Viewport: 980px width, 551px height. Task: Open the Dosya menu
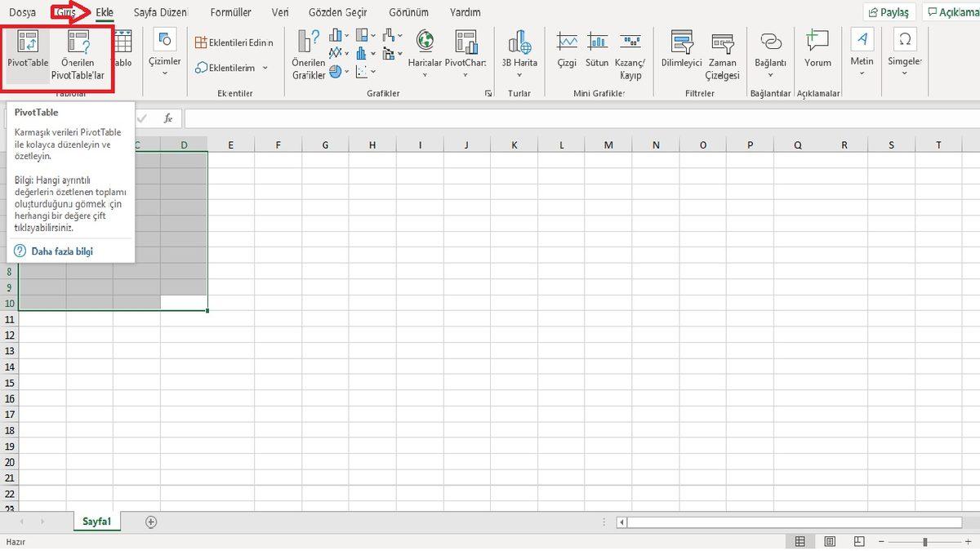pos(20,12)
